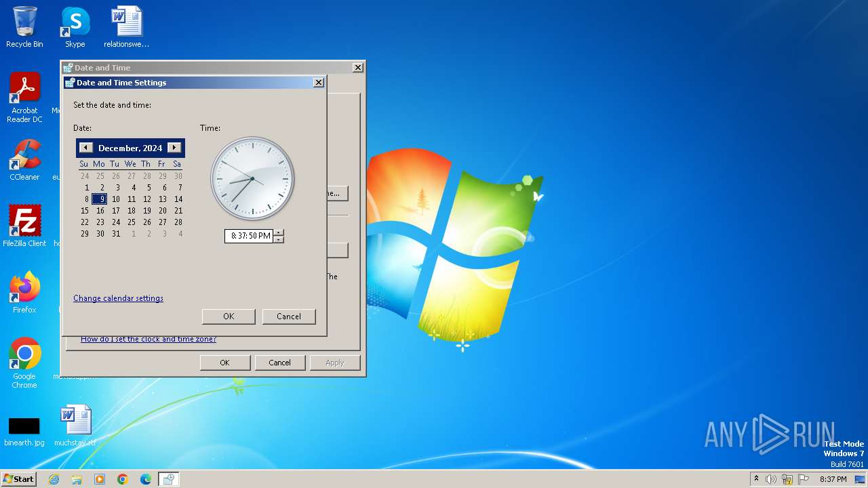
Task: Confirm Date and Time Settings with OK
Action: click(x=229, y=317)
